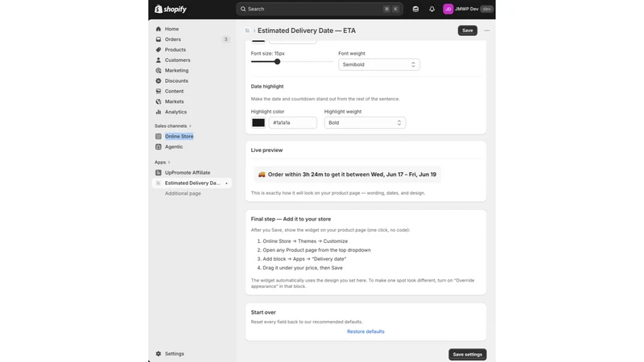Open the three-dot more actions menu

tap(487, 31)
